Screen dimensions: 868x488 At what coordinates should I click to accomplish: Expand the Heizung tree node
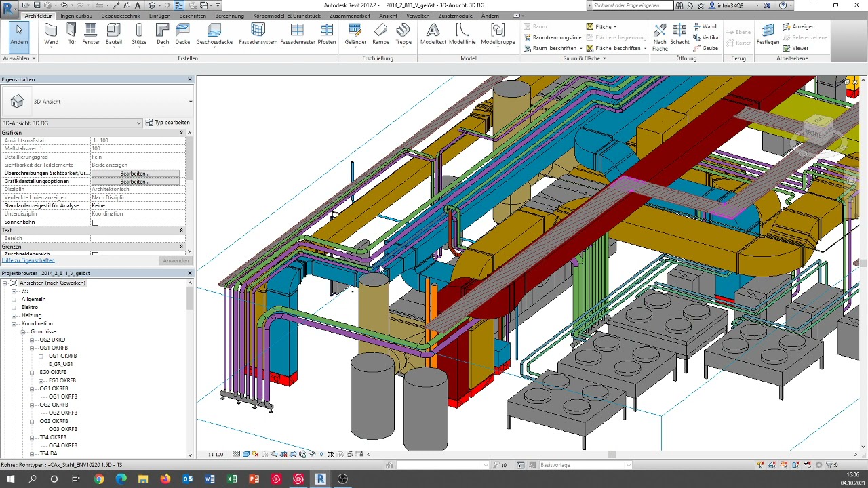[x=14, y=315]
